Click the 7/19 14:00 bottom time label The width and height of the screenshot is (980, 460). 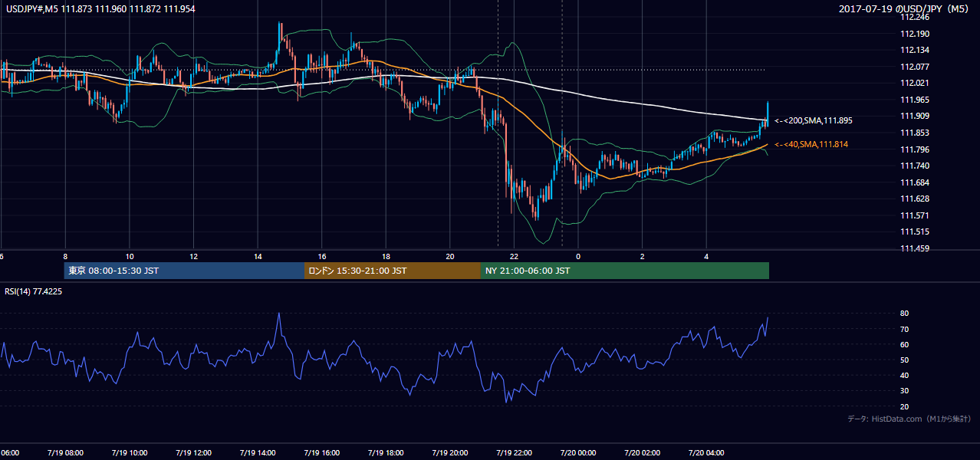coord(257,453)
